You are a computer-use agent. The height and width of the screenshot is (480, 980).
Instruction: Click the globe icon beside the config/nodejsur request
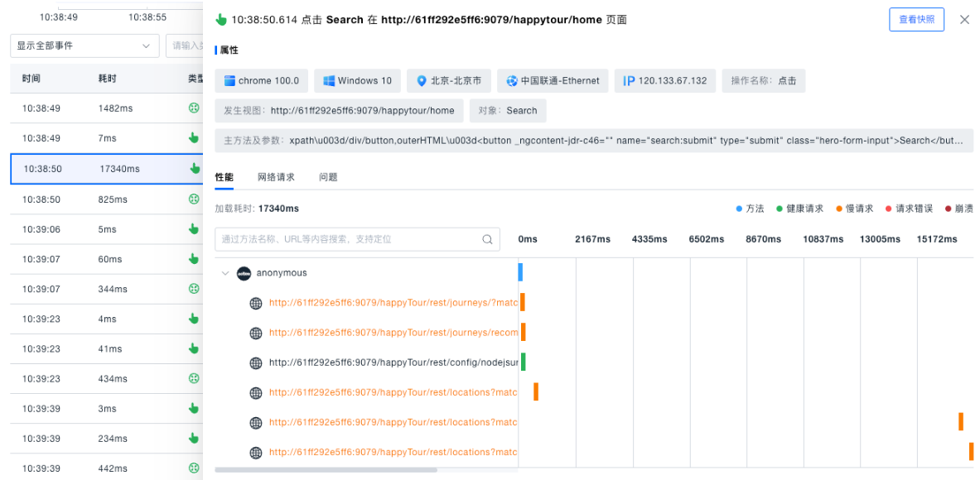(256, 362)
